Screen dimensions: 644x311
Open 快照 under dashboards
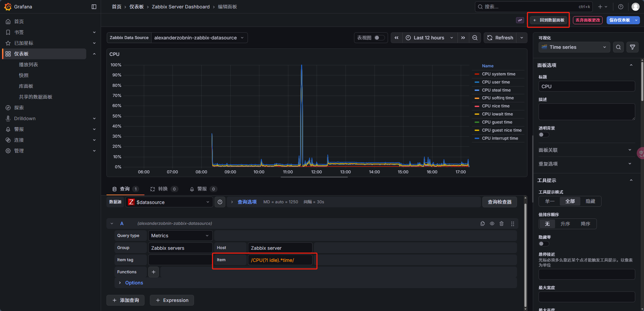pos(24,75)
